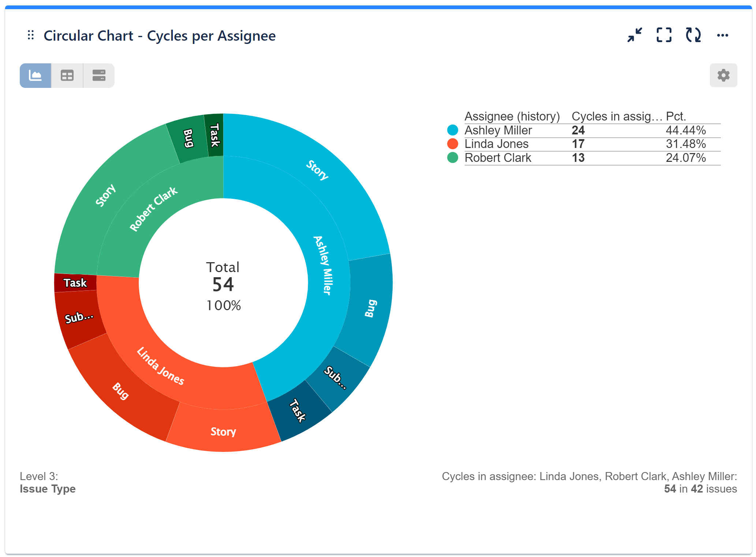Toggle Robert Clark's legend visibility dot

(453, 158)
